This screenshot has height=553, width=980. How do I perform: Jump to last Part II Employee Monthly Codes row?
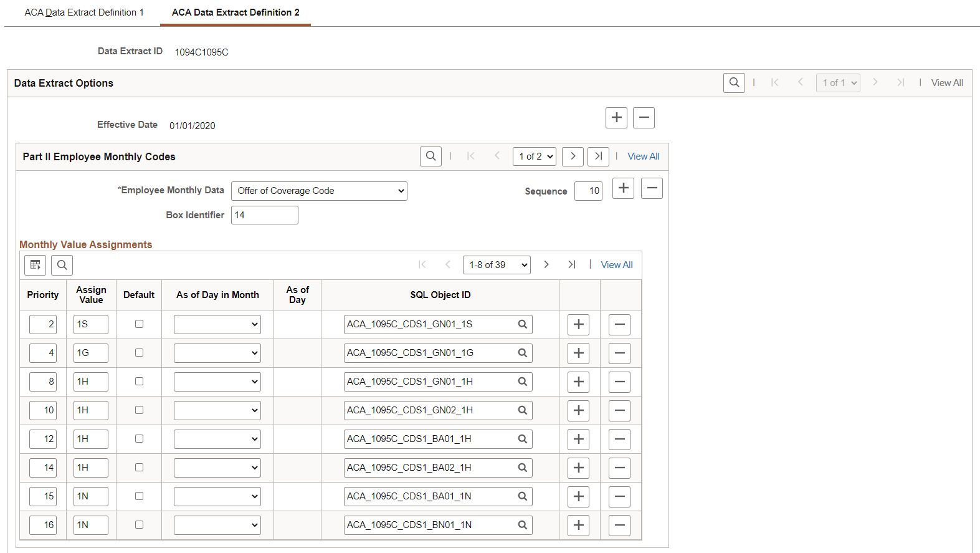(x=598, y=156)
